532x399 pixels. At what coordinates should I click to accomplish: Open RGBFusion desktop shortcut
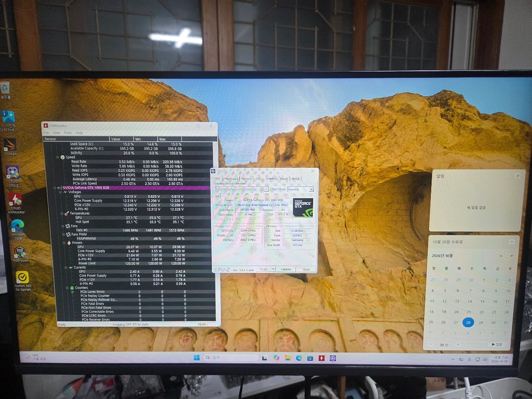20,254
